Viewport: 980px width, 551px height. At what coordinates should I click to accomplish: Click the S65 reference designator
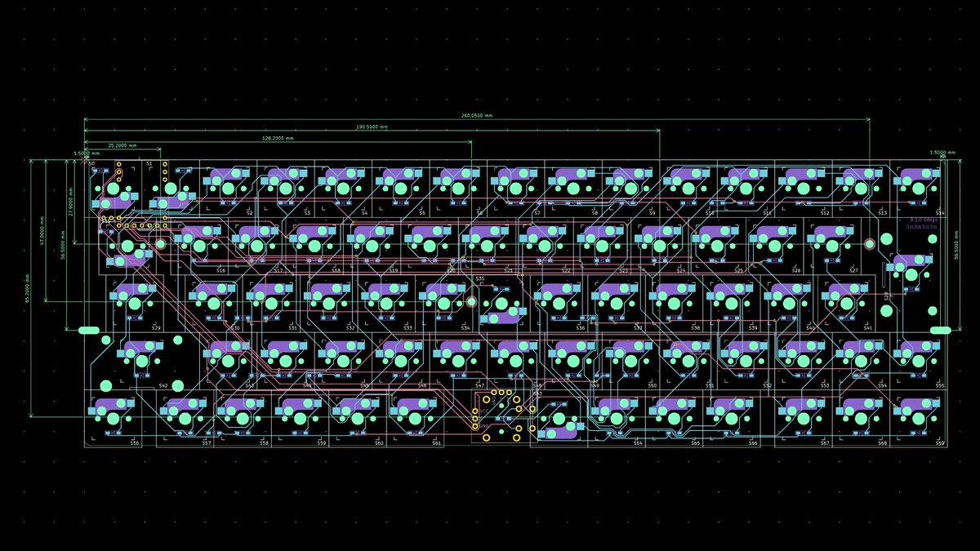click(x=695, y=442)
